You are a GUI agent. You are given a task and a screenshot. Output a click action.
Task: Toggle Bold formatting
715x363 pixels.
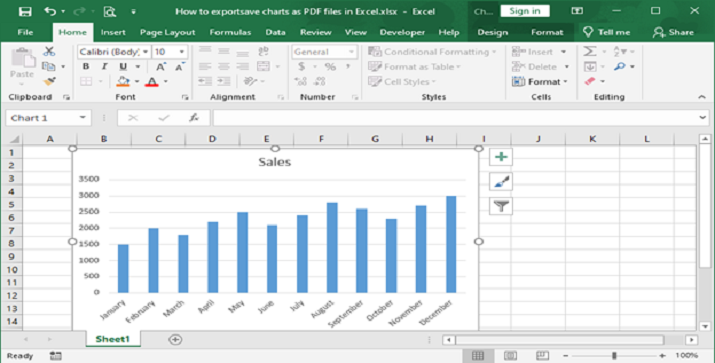86,67
